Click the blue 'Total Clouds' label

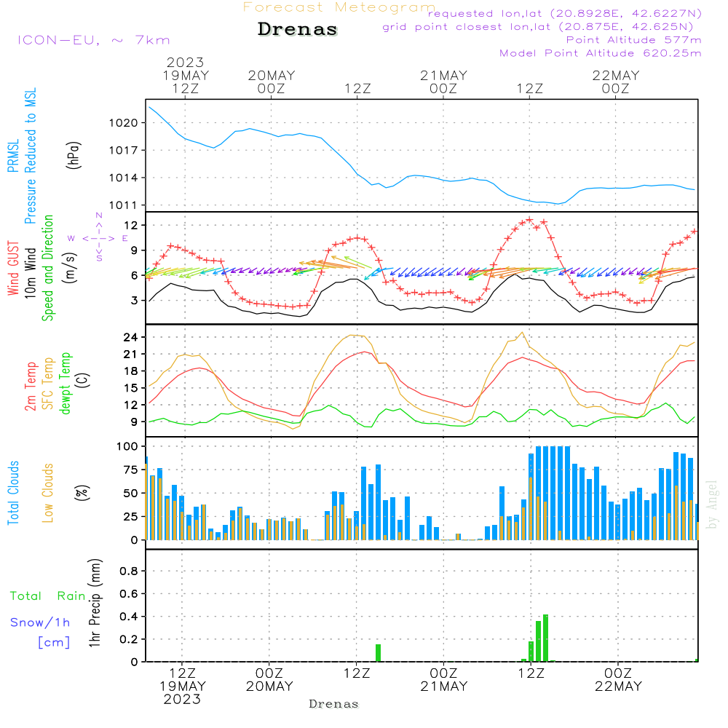[x=13, y=493]
